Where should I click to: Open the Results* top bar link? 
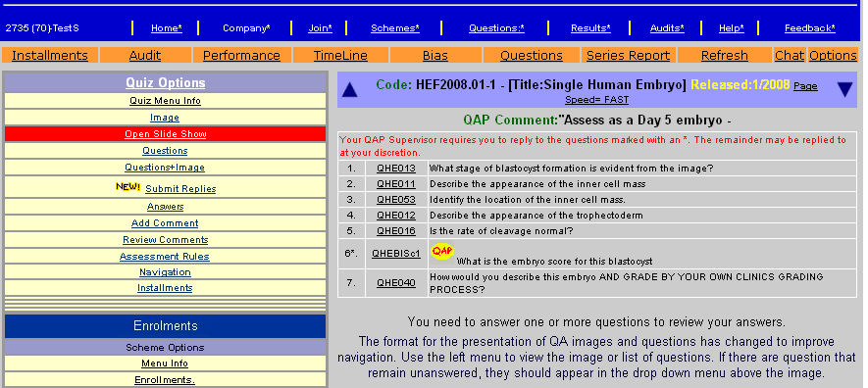(x=590, y=28)
